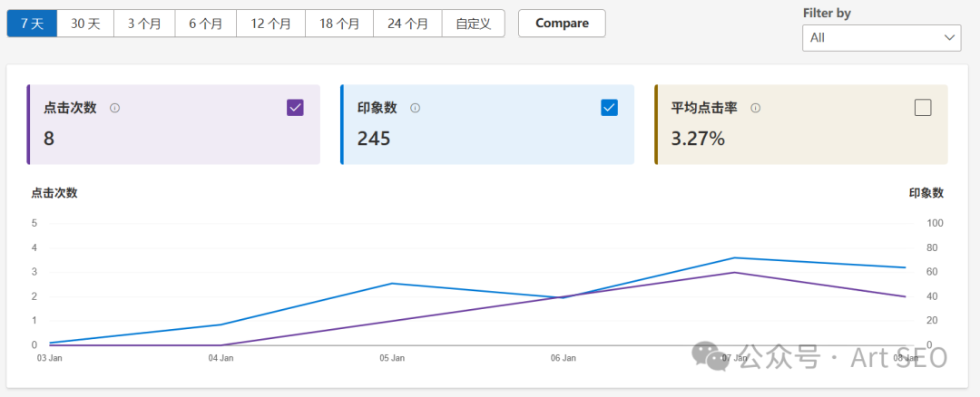Click the 平均点击率 3.27% metric card
Screen dimensions: 980x397
(801, 125)
